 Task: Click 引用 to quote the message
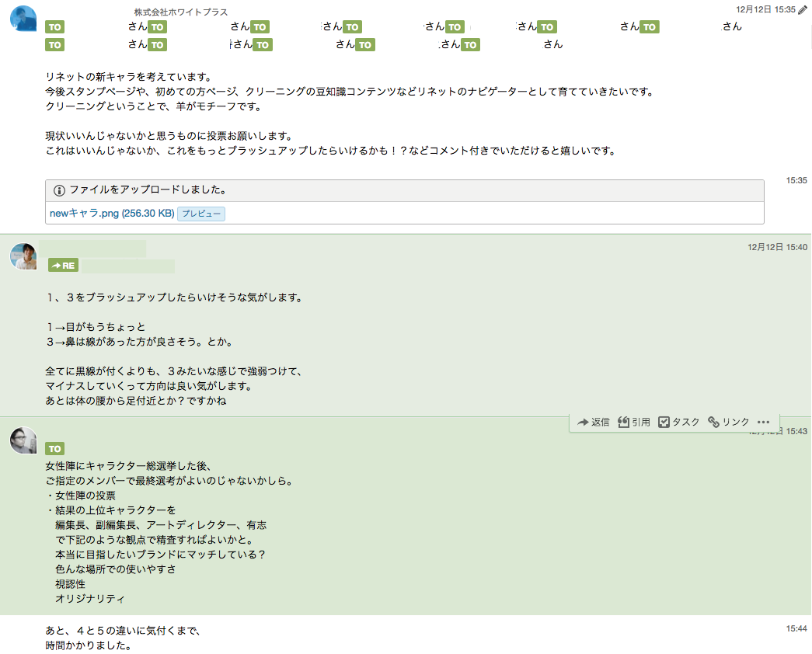(x=634, y=422)
